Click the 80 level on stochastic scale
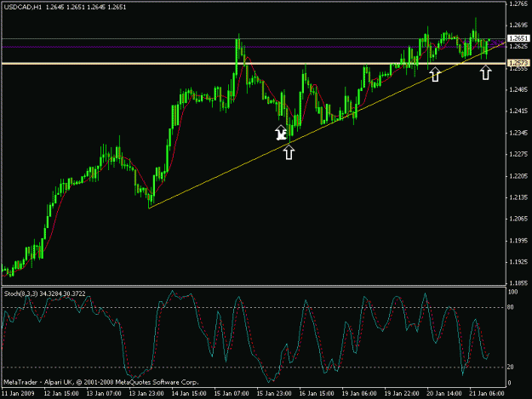Screen dimensions: 532x399 point(512,307)
